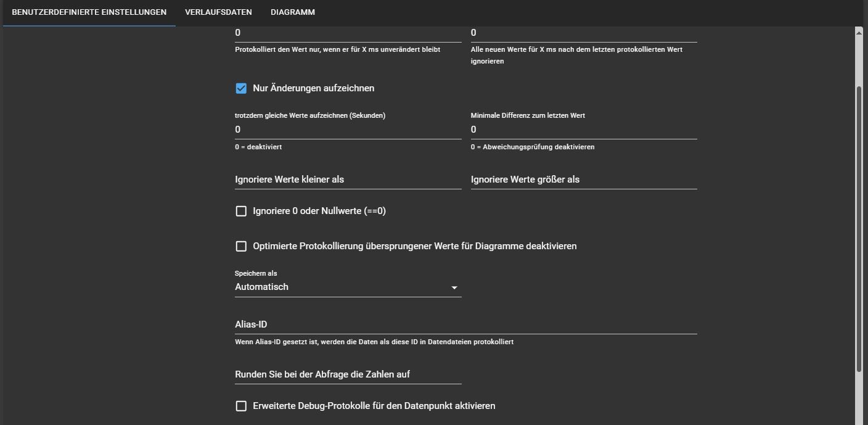This screenshot has height=425, width=868.
Task: Enable Nur Änderungen aufzeichnen checkbox
Action: click(241, 88)
